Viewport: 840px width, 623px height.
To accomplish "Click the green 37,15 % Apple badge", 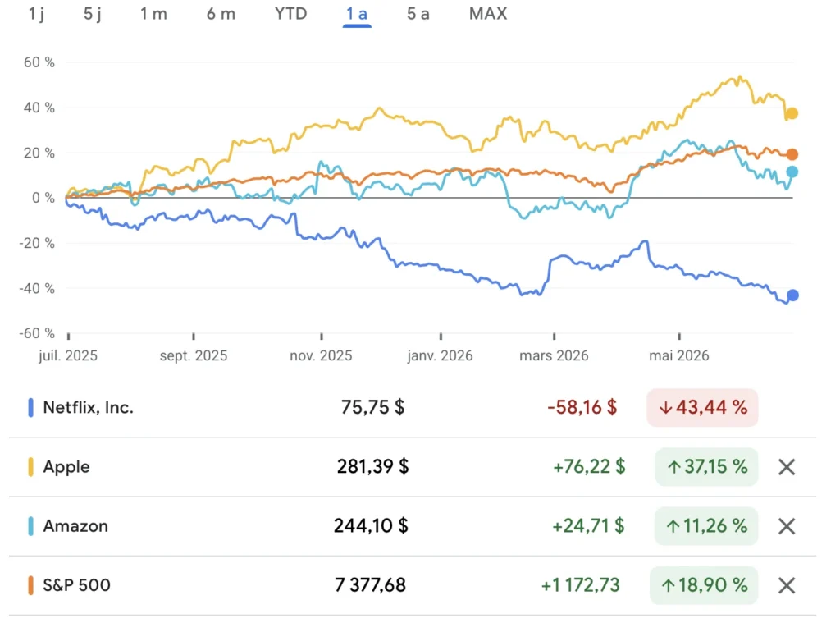I will [x=706, y=466].
